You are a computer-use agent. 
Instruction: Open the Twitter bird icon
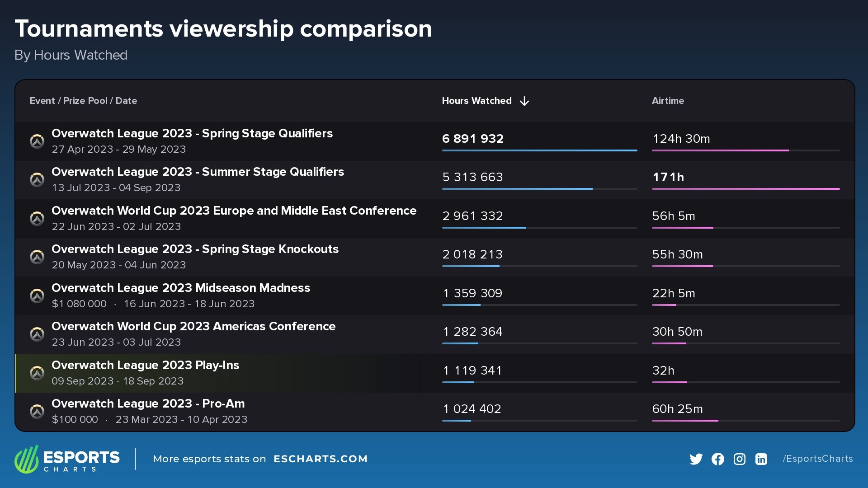pos(696,459)
